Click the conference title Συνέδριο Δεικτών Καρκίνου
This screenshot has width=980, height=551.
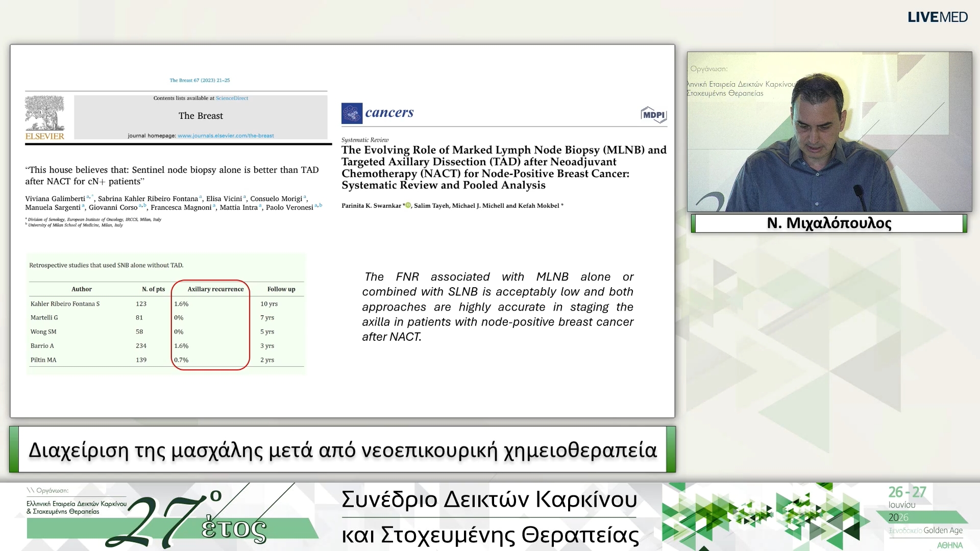489,499
